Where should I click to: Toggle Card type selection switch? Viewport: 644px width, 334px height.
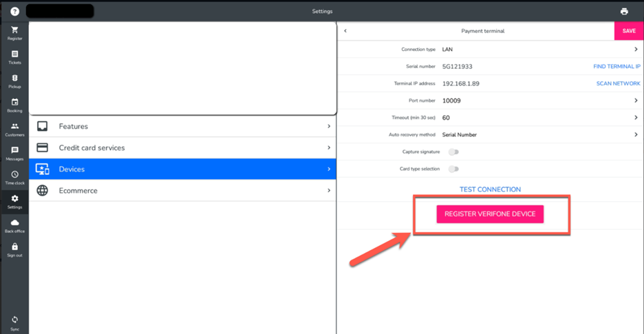tap(453, 169)
